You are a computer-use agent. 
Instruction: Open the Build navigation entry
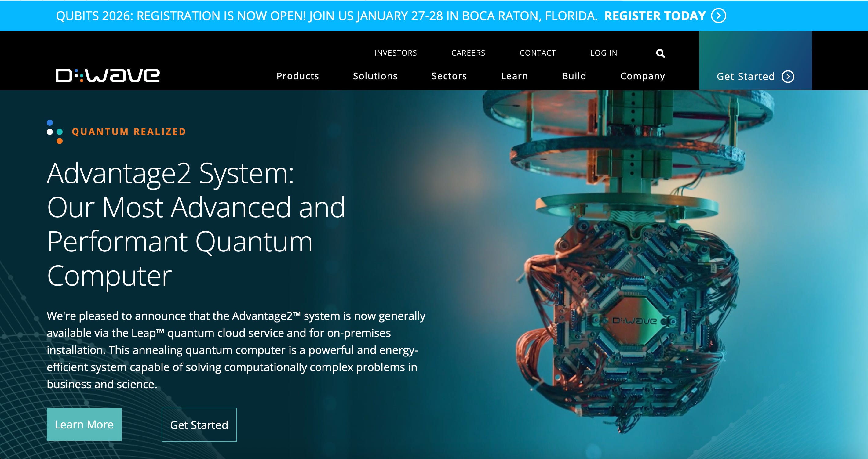(574, 76)
